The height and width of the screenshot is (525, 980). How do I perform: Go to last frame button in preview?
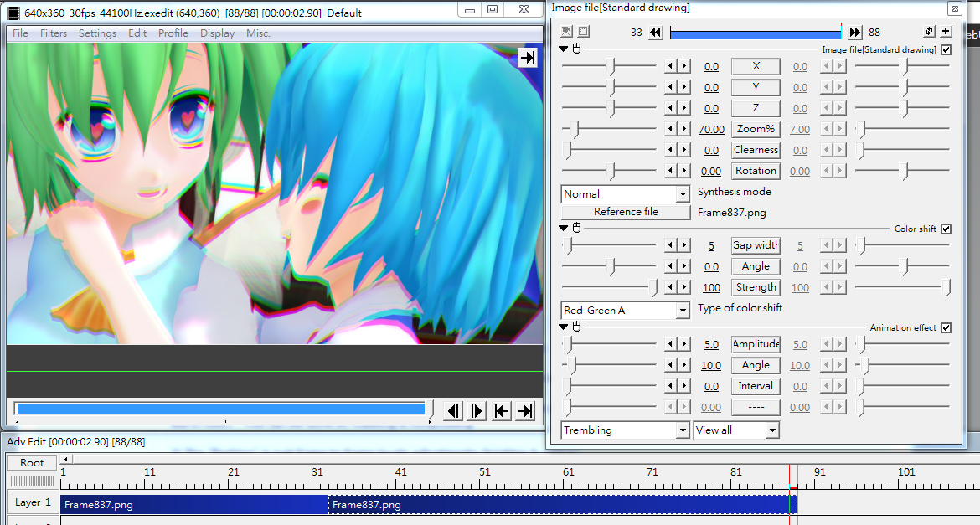click(x=526, y=410)
